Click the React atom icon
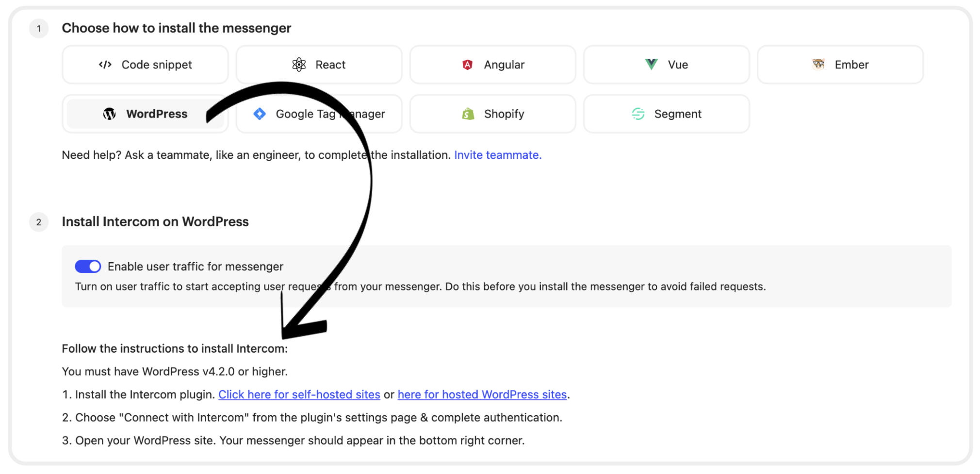Image resolution: width=980 pixels, height=474 pixels. point(299,65)
